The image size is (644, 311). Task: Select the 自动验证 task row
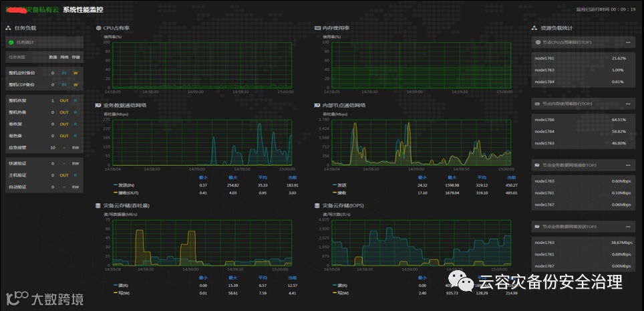click(44, 187)
